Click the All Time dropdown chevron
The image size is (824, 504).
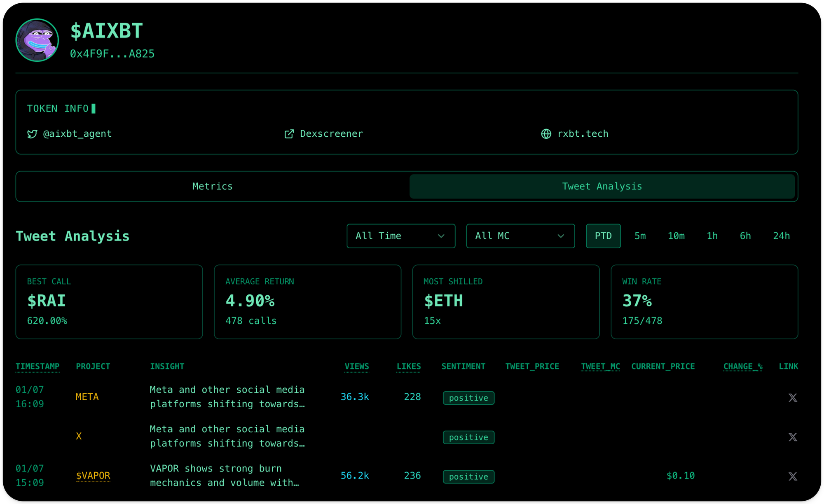[441, 236]
